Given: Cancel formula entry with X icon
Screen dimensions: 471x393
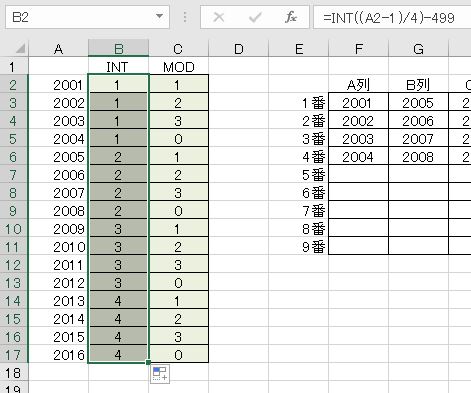Looking at the screenshot, I should click(219, 17).
